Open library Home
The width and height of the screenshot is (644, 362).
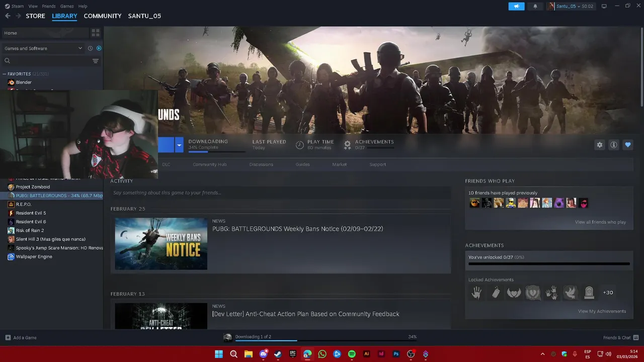44,33
